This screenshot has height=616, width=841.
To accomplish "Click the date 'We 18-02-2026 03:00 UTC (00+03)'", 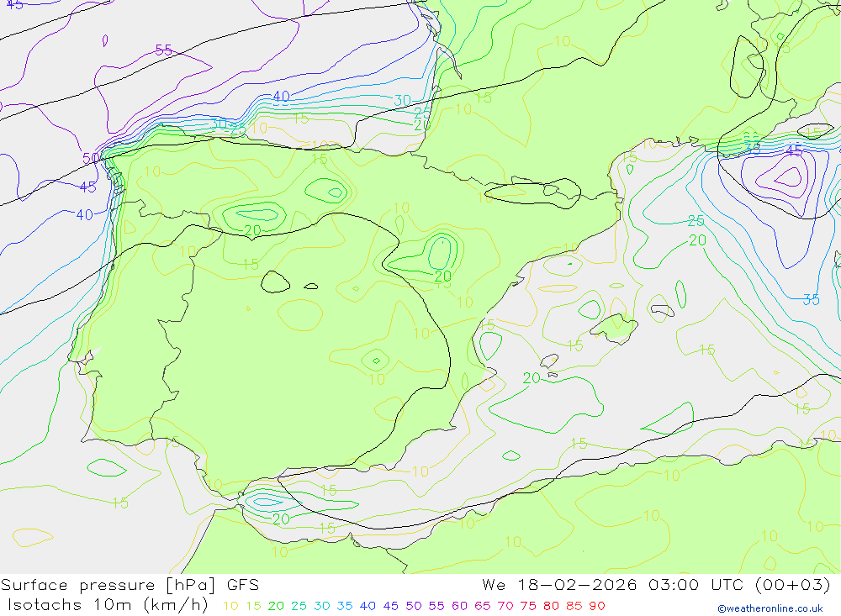I will (656, 584).
